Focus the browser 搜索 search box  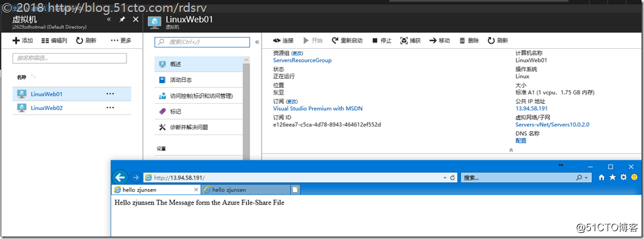pos(517,178)
